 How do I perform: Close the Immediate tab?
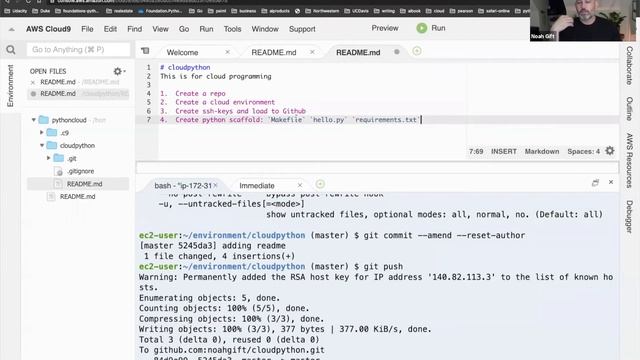coord(300,185)
